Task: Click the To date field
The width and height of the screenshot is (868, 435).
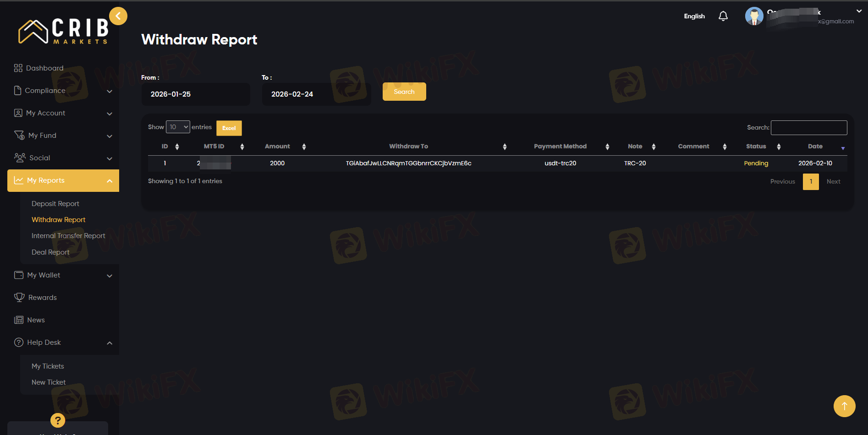Action: point(317,94)
